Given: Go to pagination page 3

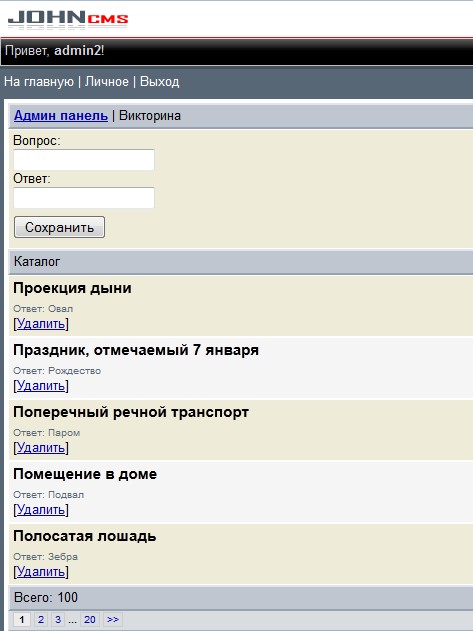Looking at the screenshot, I should point(58,619).
